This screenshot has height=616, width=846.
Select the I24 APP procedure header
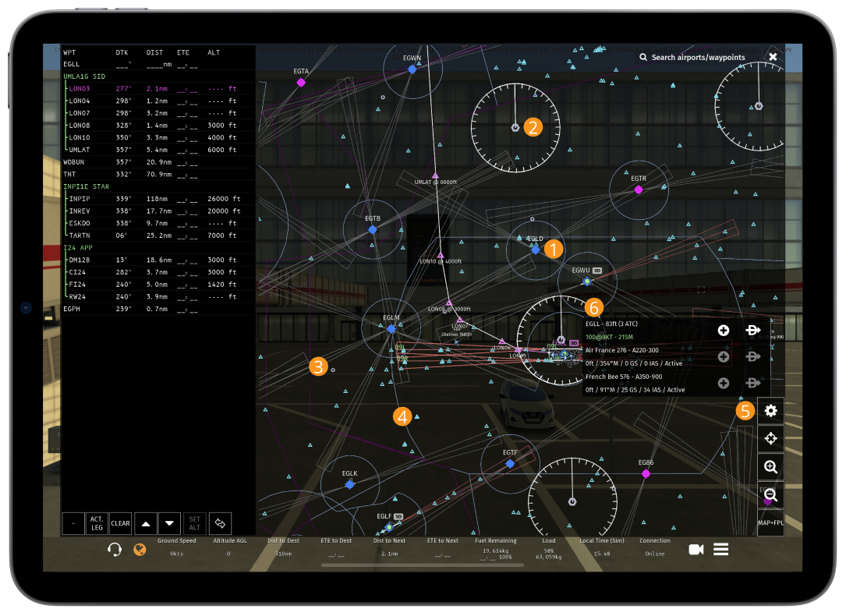pos(79,247)
